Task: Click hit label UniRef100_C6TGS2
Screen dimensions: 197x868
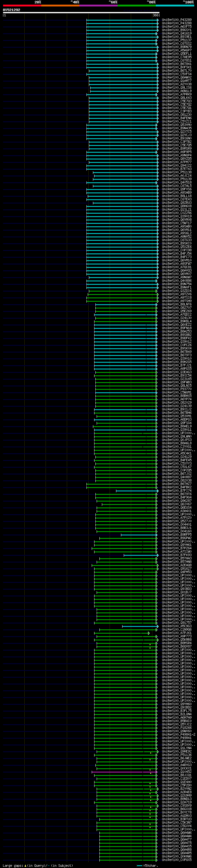Action: pyautogui.click(x=176, y=43)
